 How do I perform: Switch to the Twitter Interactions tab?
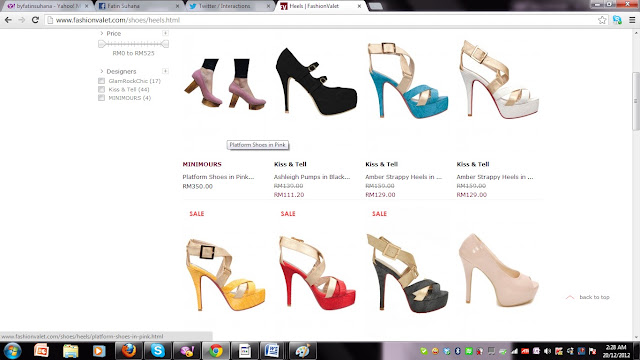(229, 6)
